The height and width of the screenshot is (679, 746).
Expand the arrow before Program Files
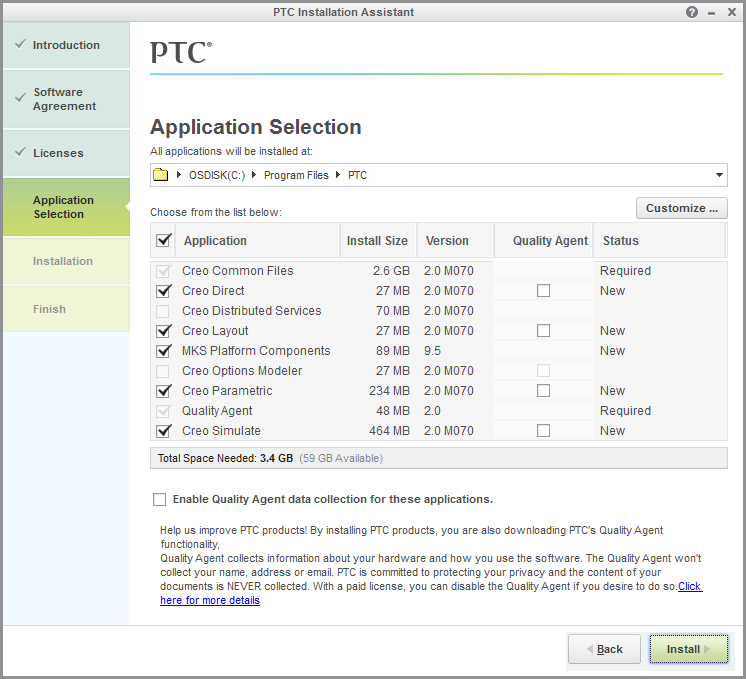pyautogui.click(x=254, y=175)
